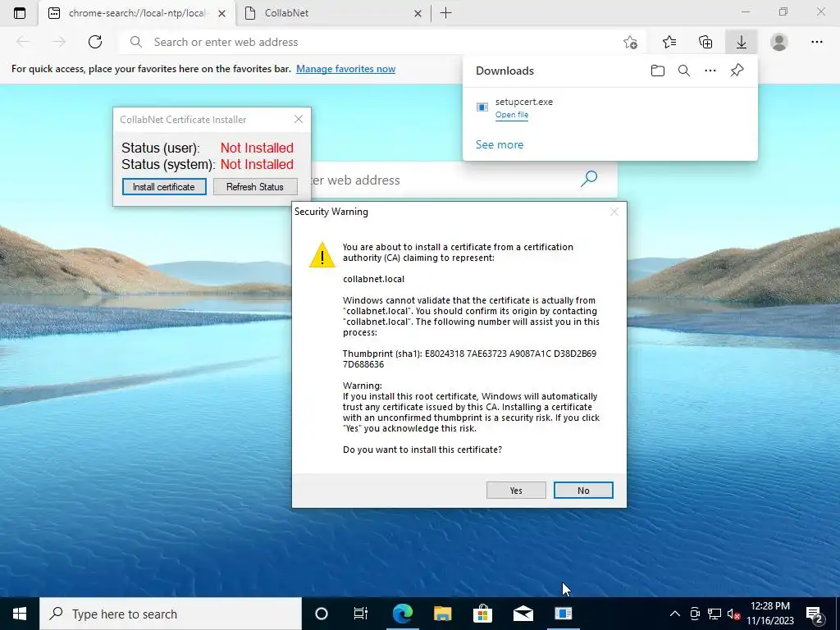Open the Collections toolbar icon
Image resolution: width=840 pixels, height=630 pixels.
[x=705, y=42]
